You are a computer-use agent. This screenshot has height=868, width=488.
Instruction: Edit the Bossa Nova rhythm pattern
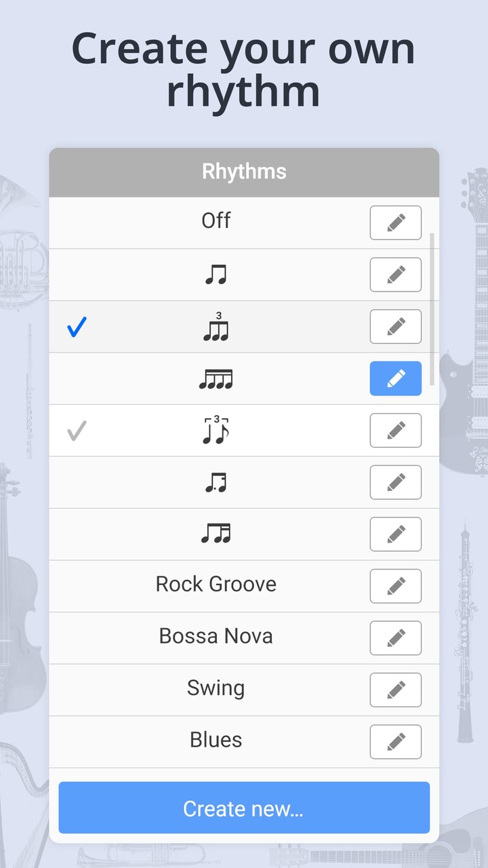tap(396, 638)
